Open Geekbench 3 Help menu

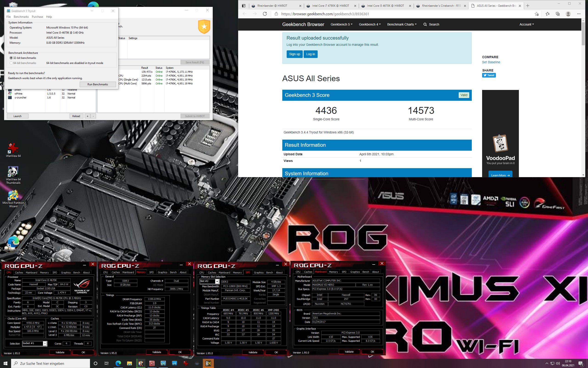click(49, 17)
